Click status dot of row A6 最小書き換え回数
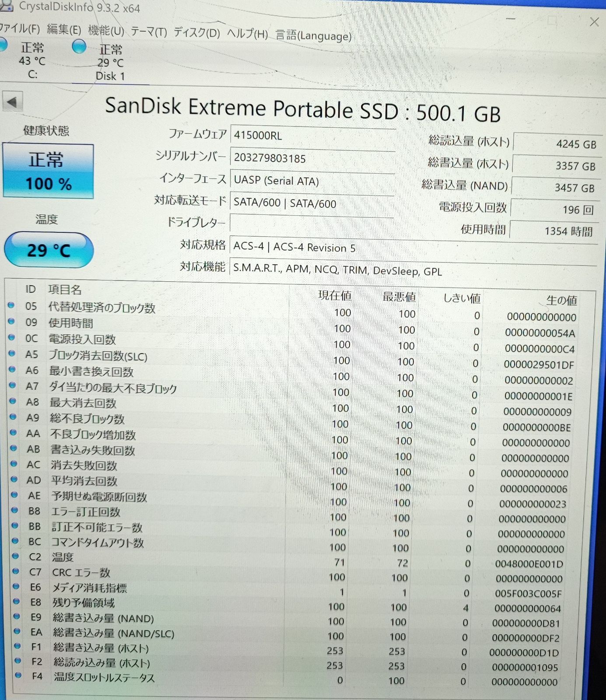 [13, 369]
